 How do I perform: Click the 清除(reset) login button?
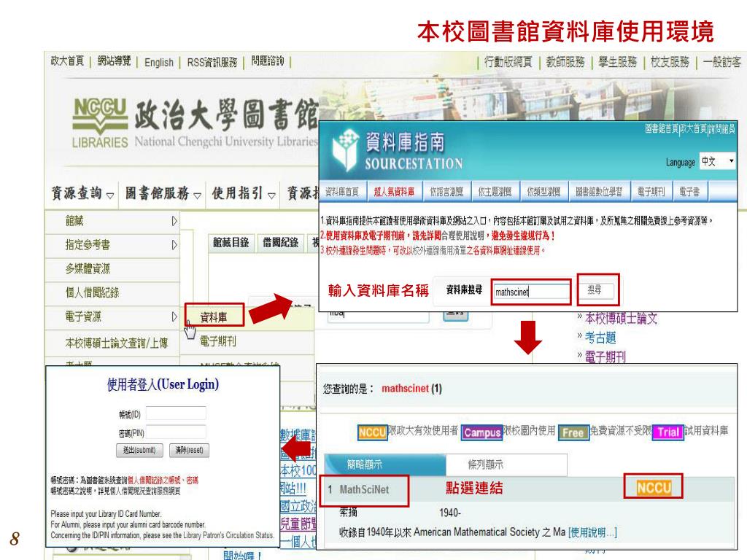pos(189,450)
